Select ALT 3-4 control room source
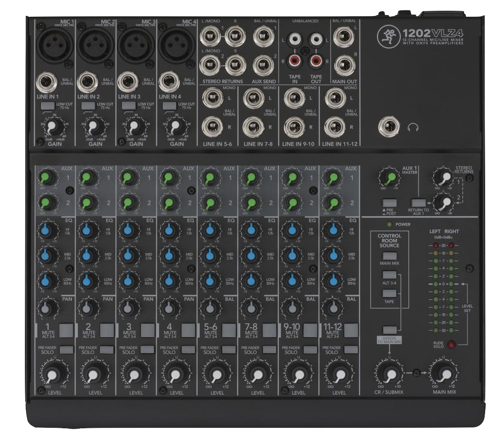504x442 pixels. point(389,275)
